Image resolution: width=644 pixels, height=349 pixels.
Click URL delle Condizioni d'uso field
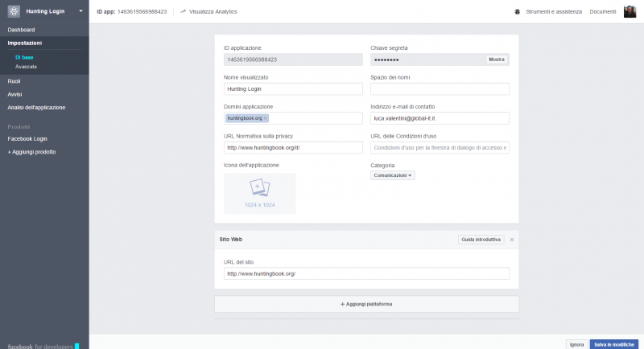click(440, 148)
